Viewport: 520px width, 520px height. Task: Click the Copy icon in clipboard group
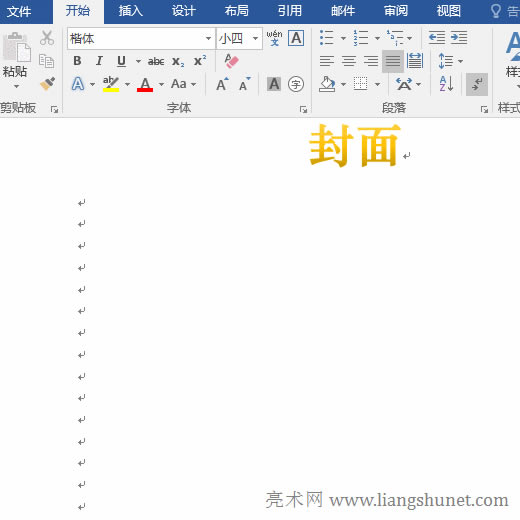46,61
